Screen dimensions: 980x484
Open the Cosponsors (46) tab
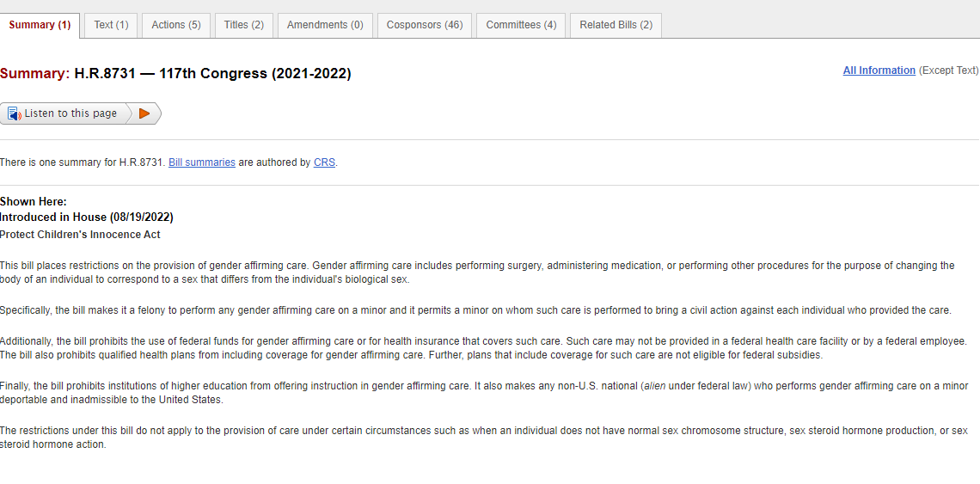coord(425,25)
